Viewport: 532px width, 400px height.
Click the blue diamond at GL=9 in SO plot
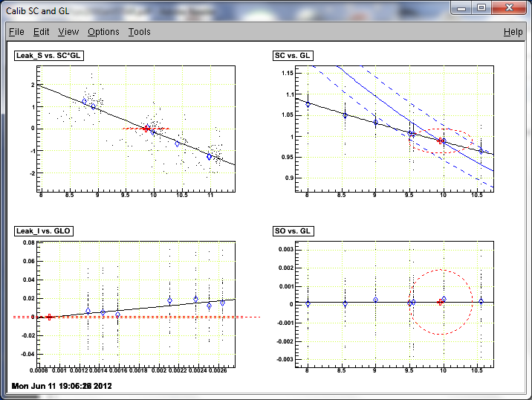click(x=375, y=300)
